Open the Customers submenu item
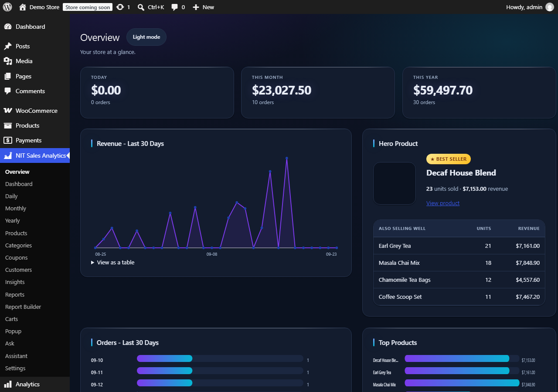The width and height of the screenshot is (558, 392). tap(18, 270)
